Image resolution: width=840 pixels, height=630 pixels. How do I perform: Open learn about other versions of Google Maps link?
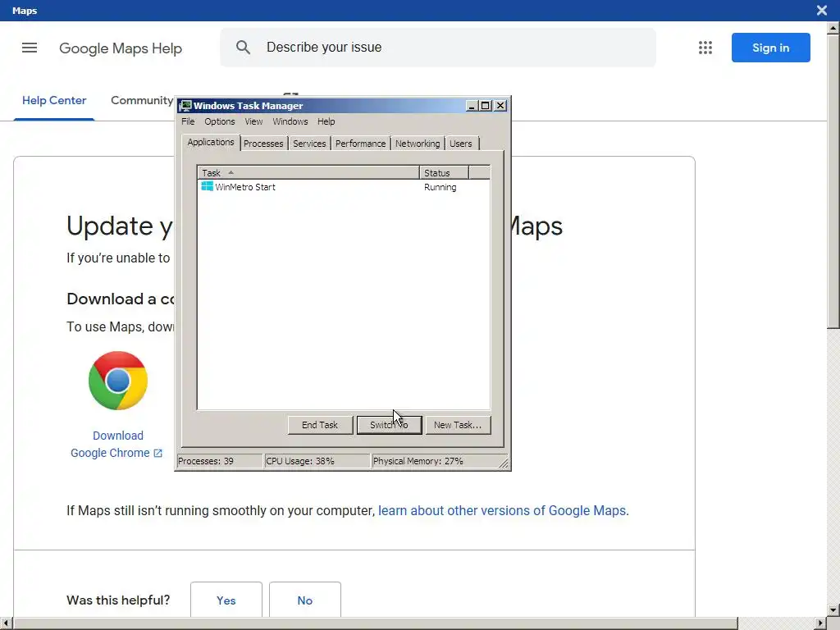coord(502,510)
